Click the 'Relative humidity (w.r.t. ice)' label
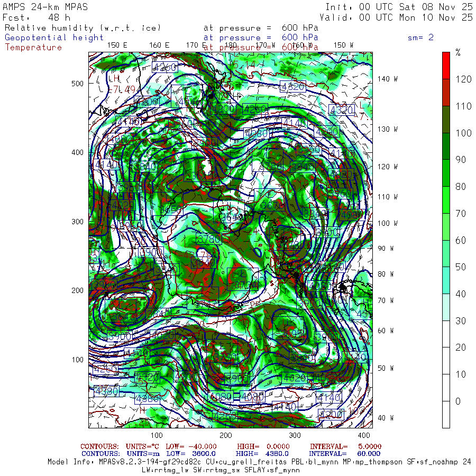 (x=83, y=28)
